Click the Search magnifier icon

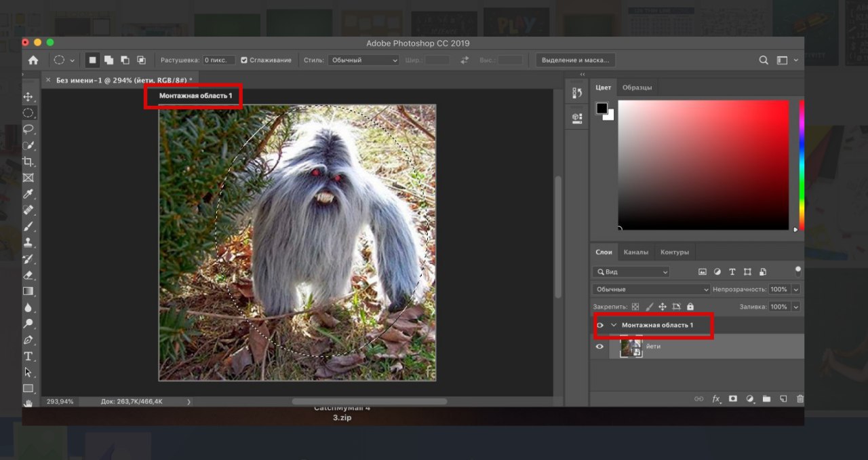coord(764,60)
